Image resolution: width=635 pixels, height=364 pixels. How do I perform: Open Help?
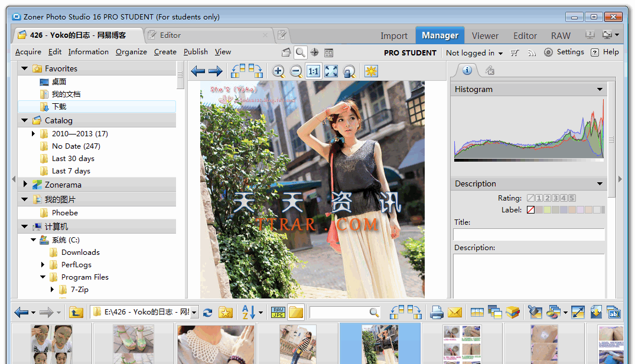click(x=605, y=52)
